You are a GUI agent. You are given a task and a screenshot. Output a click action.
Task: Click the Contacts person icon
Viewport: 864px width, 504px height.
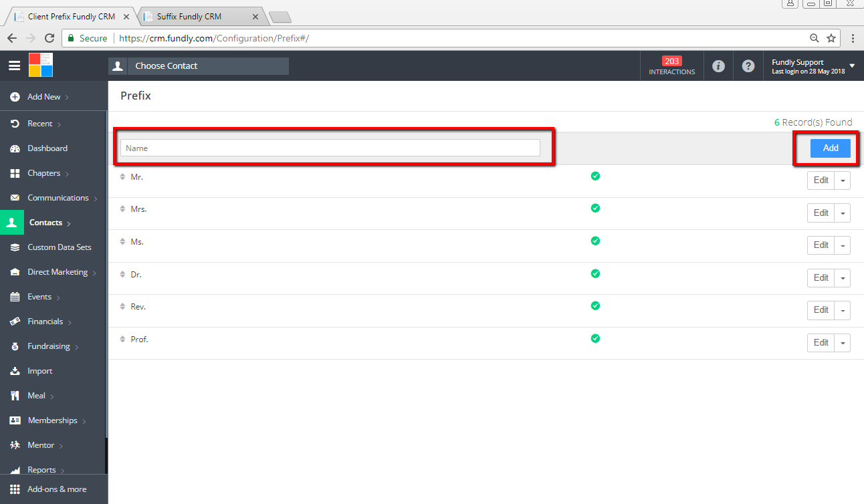coord(11,223)
